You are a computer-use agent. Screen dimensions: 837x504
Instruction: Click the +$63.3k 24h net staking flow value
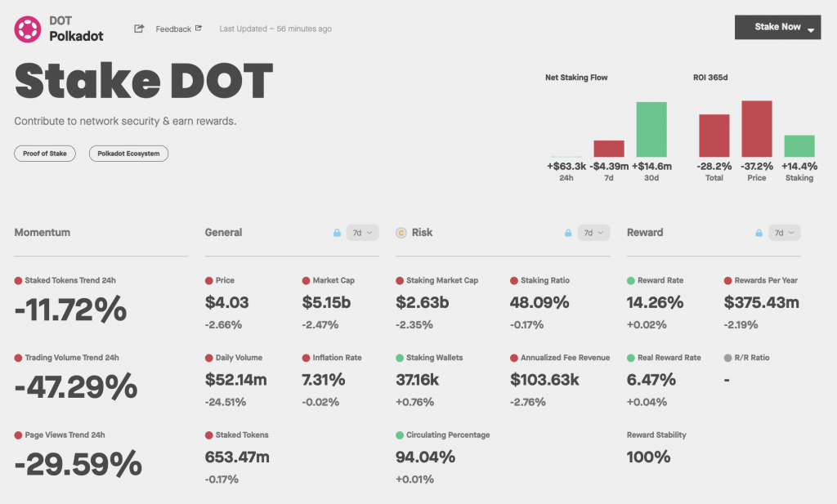566,167
